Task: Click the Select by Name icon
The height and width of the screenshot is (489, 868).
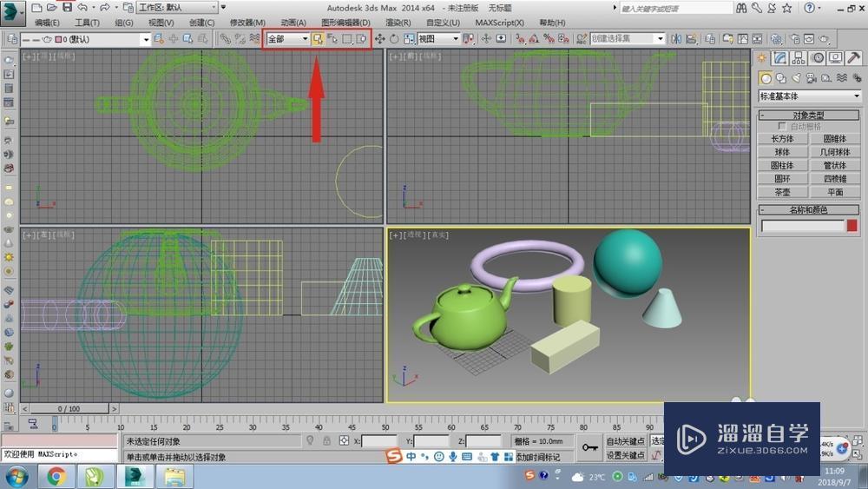Action: (x=332, y=39)
